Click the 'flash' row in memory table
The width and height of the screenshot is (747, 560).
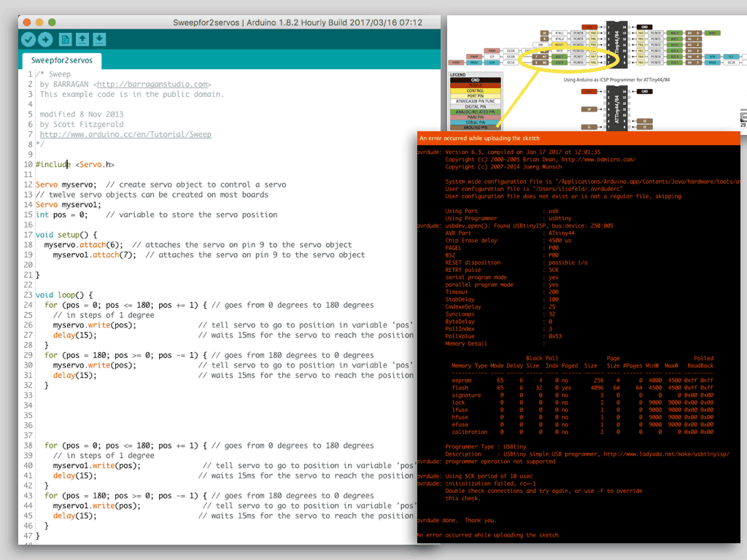click(x=582, y=388)
